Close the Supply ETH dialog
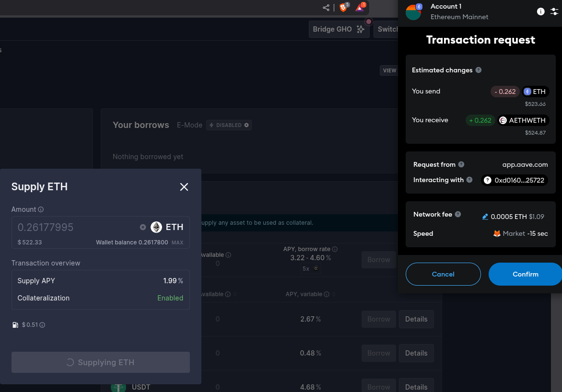 [184, 187]
